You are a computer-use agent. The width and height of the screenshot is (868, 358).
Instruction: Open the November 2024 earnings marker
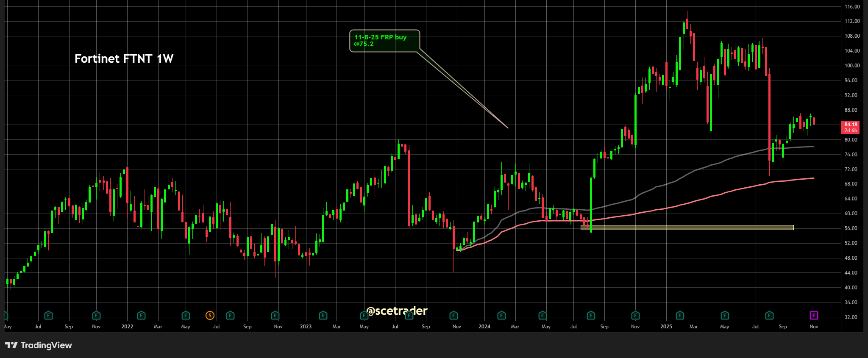[x=635, y=315]
